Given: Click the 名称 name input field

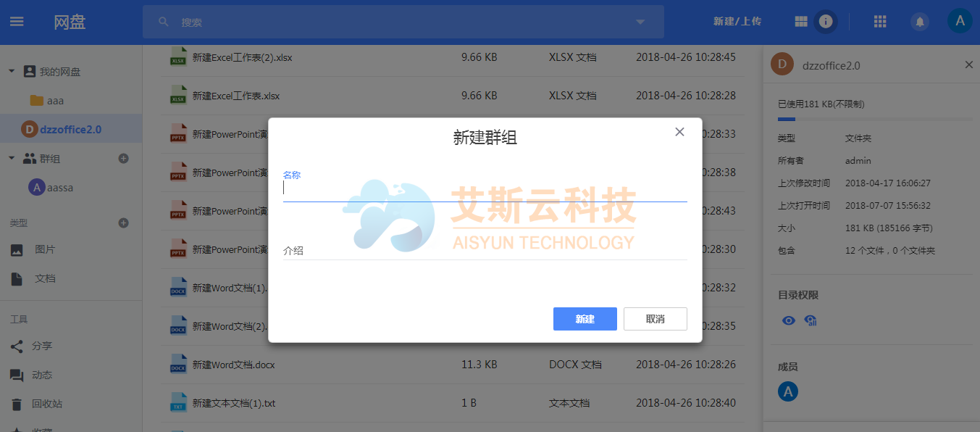Looking at the screenshot, I should [x=484, y=189].
